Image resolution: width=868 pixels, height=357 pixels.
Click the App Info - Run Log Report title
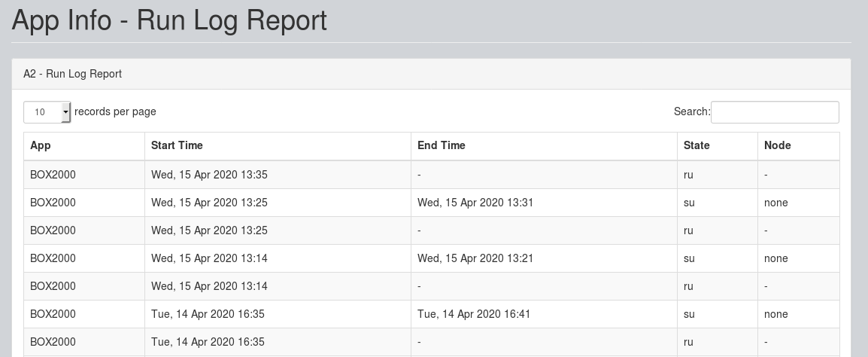169,20
